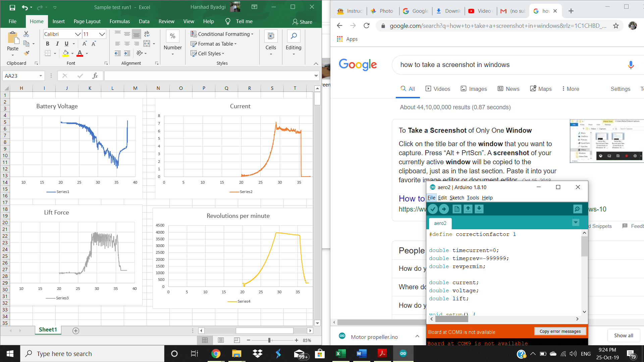The image size is (644, 362).
Task: Open the Arduino Serial Monitor icon
Action: (x=577, y=209)
